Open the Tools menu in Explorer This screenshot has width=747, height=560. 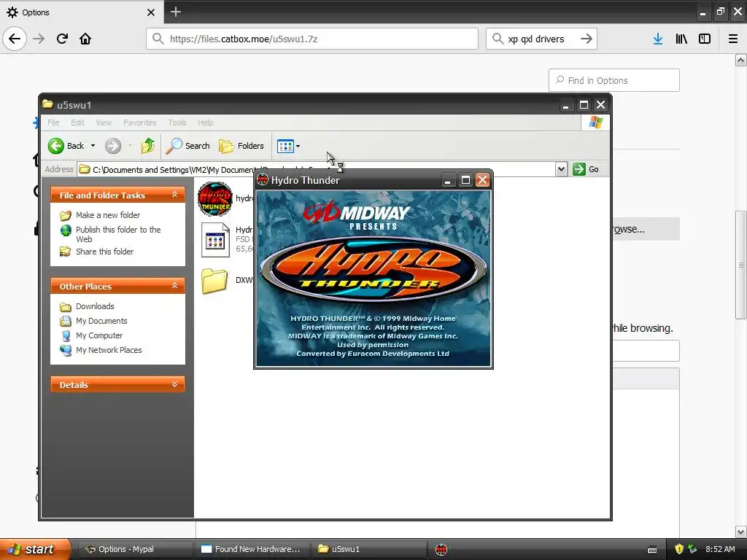(177, 122)
